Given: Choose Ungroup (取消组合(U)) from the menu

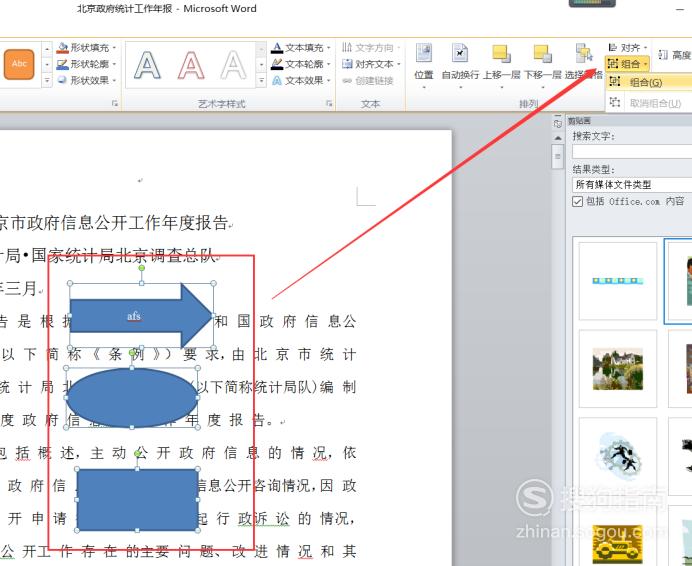Looking at the screenshot, I should pyautogui.click(x=649, y=103).
